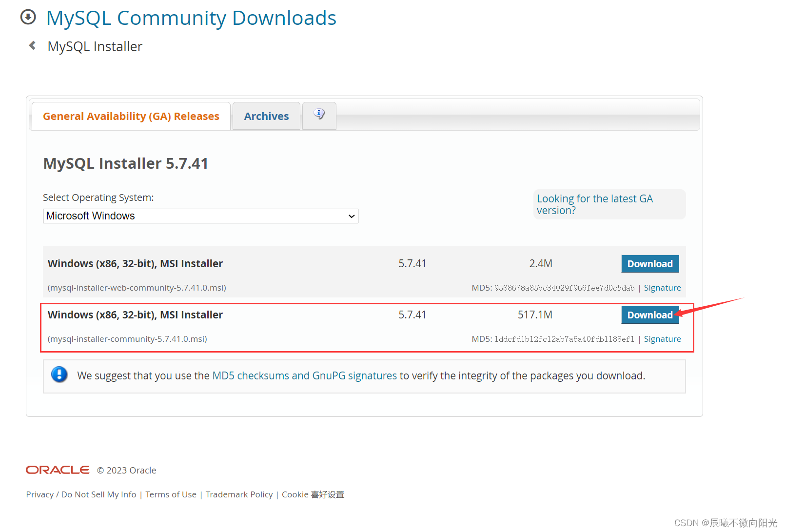785x532 pixels.
Task: Open MD5 checksums and GnuPG signatures link
Action: pos(305,375)
